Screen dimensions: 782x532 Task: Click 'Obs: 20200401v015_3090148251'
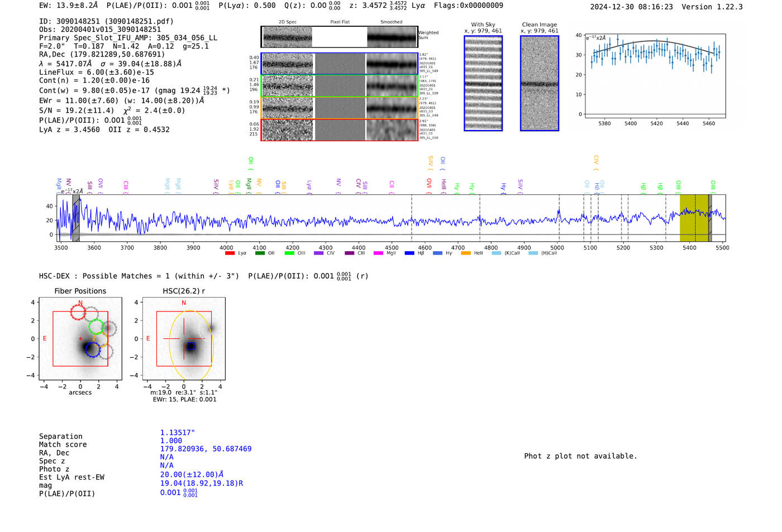point(100,30)
